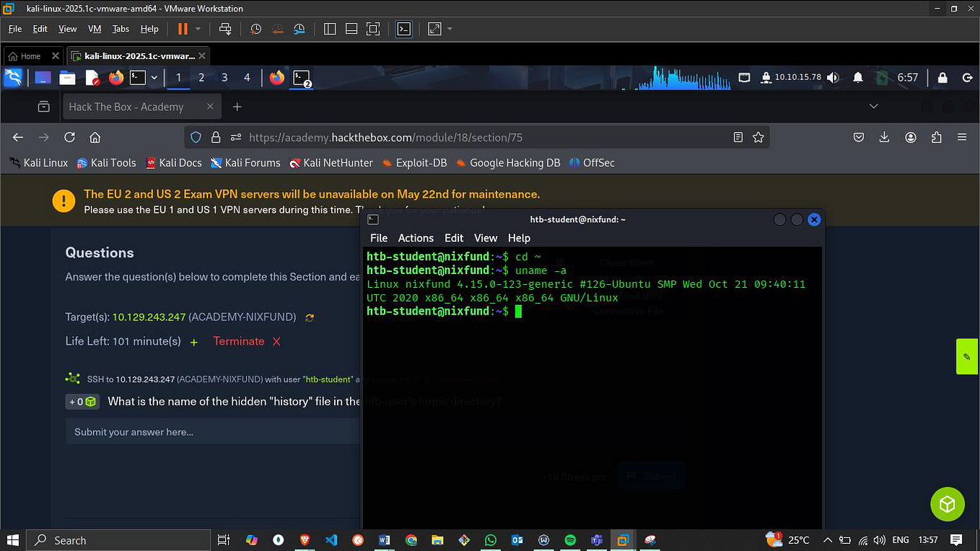
Task: Open the Firefox downloads panel
Action: (x=884, y=137)
